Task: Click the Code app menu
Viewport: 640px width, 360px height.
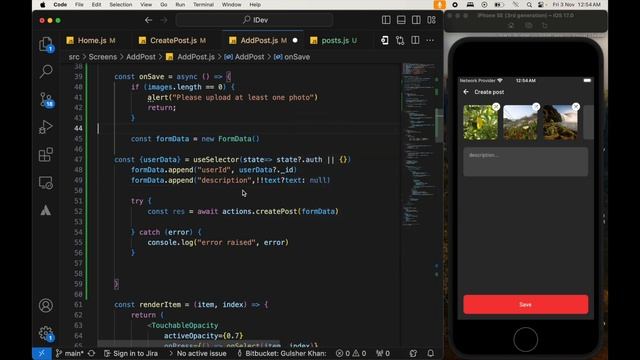Action: point(60,4)
